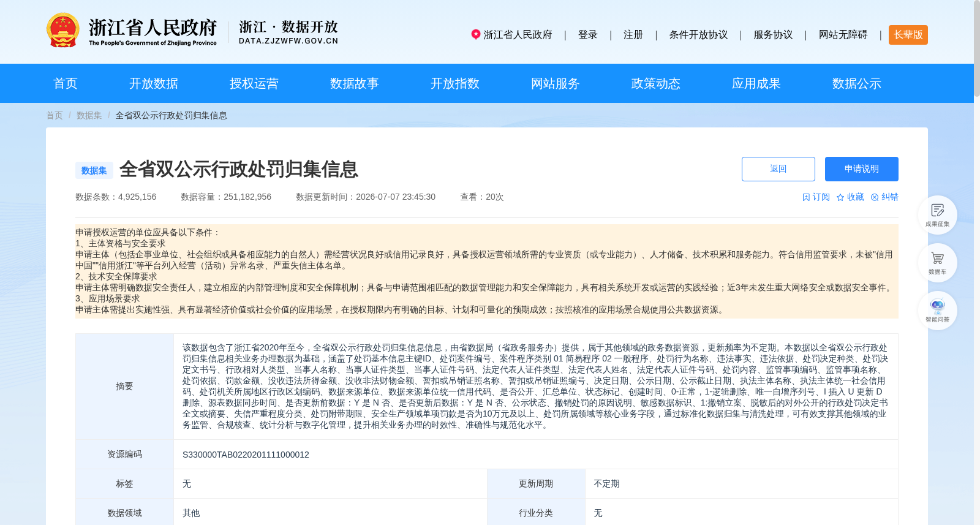Click the page vertical scrollbar
Viewport: 980px width, 525px height.
(977, 49)
